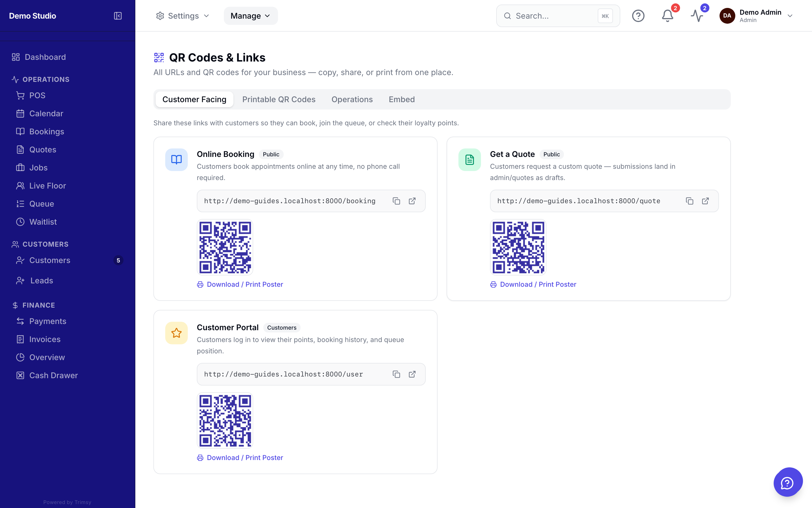The height and width of the screenshot is (508, 812).
Task: Download the Online Booking poster
Action: (x=240, y=284)
